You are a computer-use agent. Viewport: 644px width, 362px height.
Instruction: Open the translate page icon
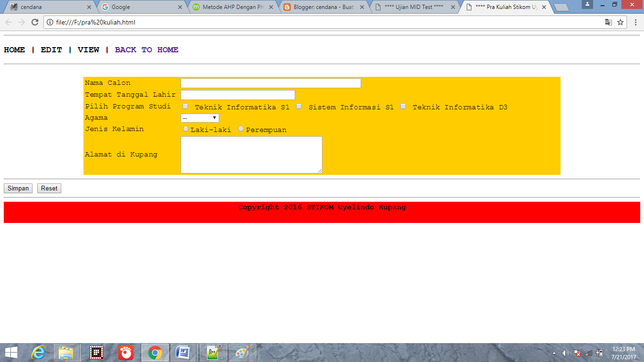tap(608, 22)
